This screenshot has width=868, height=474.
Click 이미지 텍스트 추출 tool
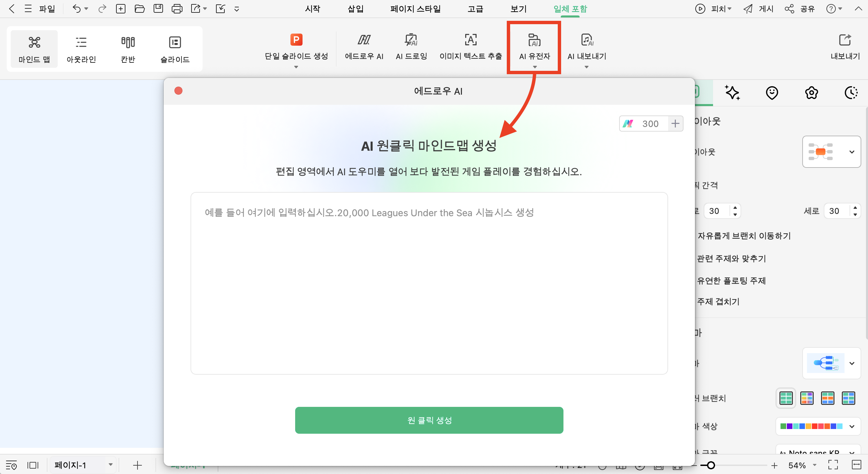471,47
